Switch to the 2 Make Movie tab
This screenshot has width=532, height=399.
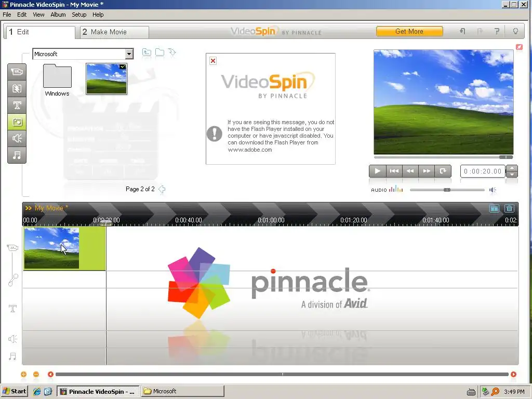(x=114, y=32)
